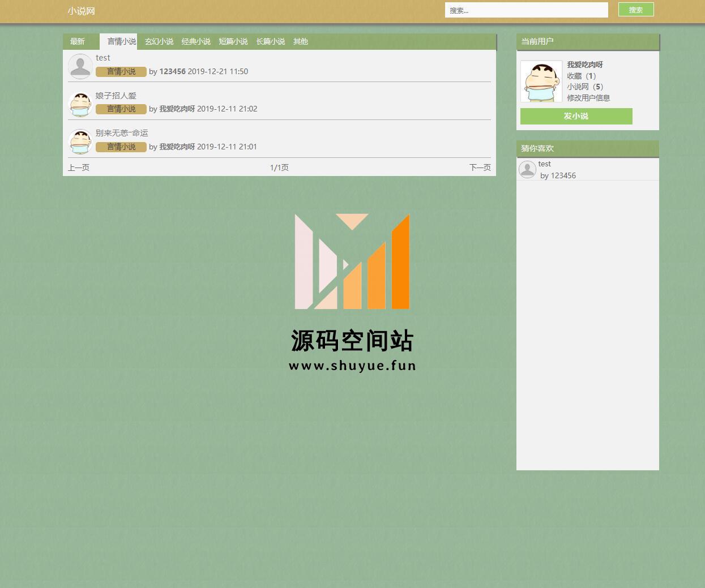Go to the 经典小说 tab

pyautogui.click(x=196, y=41)
